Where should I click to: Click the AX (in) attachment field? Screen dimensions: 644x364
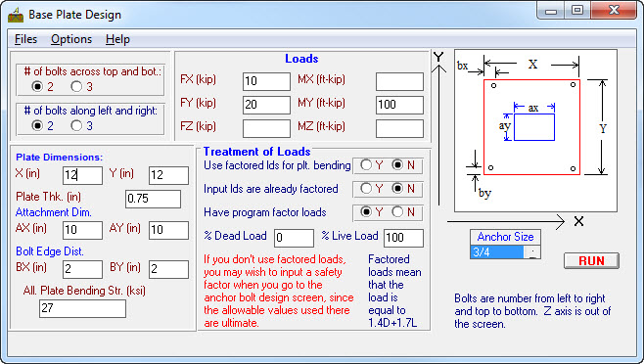pyautogui.click(x=82, y=230)
